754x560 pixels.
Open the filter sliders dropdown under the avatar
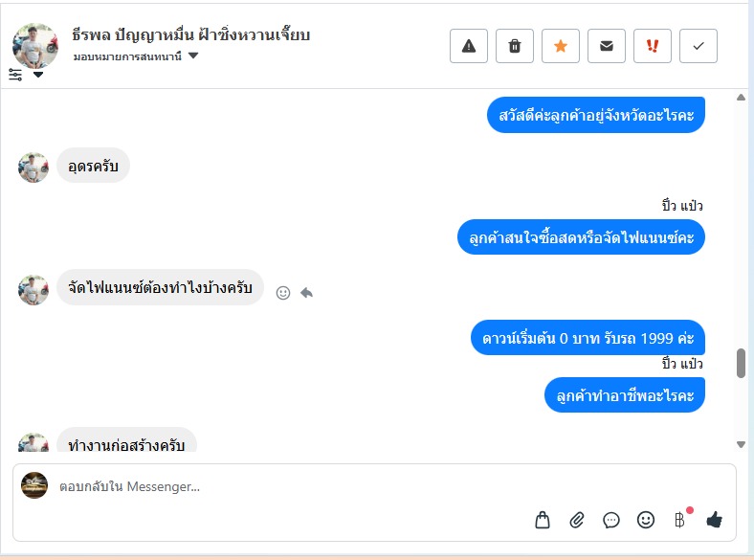26,75
